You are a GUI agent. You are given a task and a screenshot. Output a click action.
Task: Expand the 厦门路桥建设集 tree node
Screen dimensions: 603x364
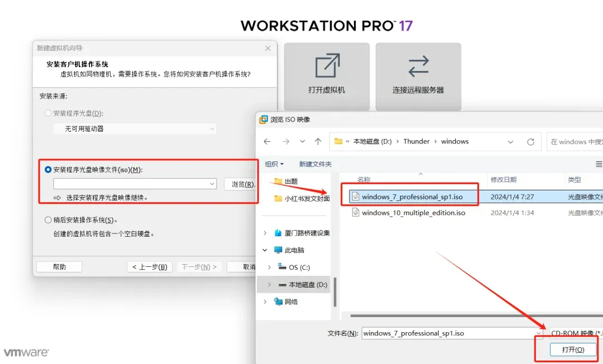point(265,233)
